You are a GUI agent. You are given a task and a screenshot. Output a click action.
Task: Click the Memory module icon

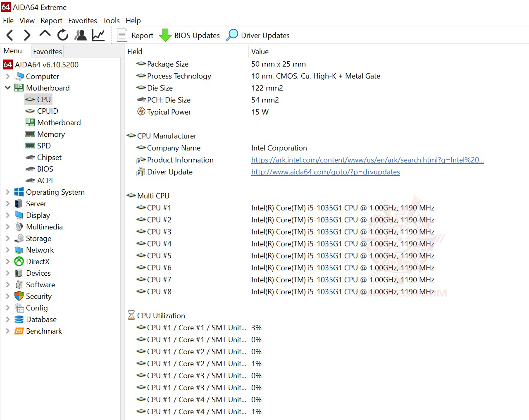point(30,134)
